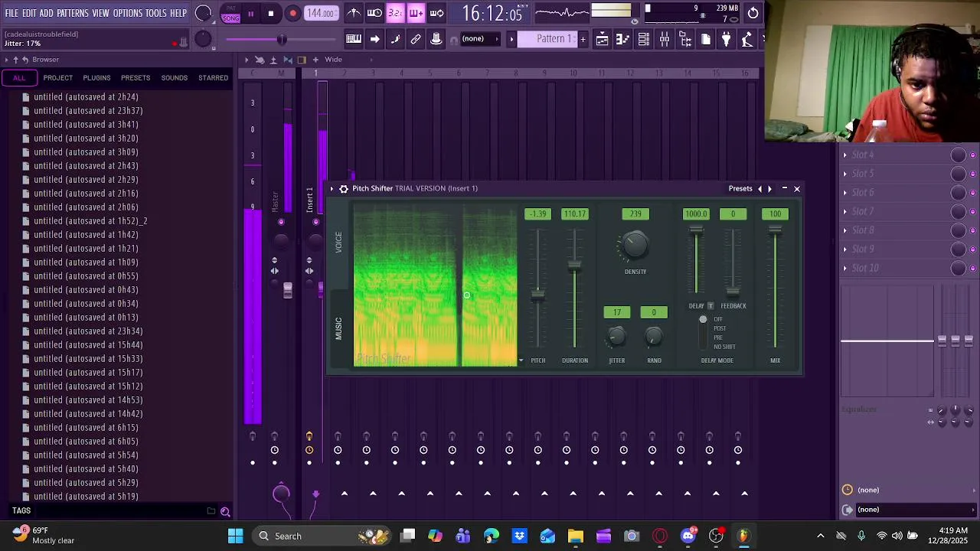980x551 pixels.
Task: Expand Slot 6 menu arrow
Action: click(x=845, y=192)
